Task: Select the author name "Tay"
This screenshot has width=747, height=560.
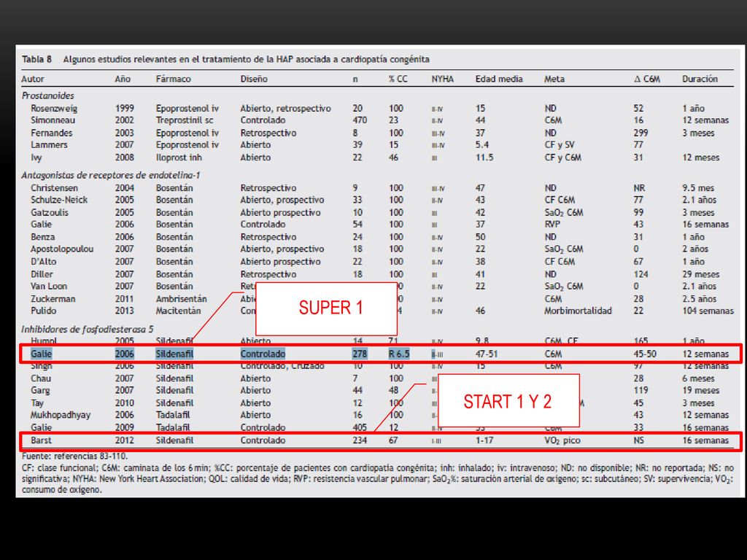Action: (x=37, y=402)
